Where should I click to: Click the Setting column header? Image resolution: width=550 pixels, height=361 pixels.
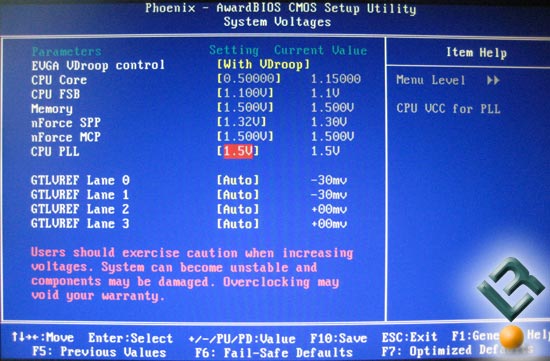(x=234, y=50)
